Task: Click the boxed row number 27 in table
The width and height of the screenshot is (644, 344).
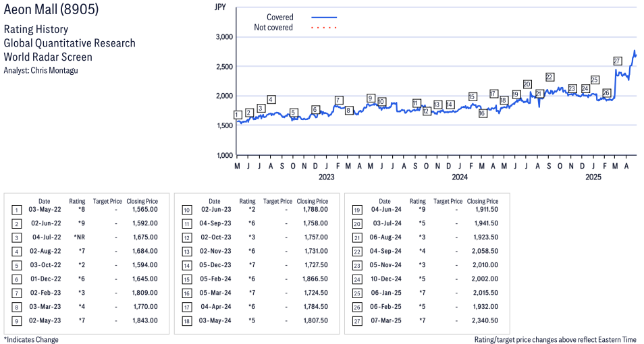Action: (x=357, y=321)
